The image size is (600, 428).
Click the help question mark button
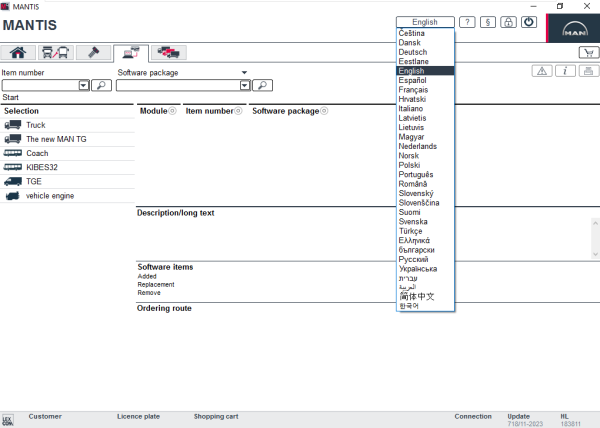coord(467,22)
